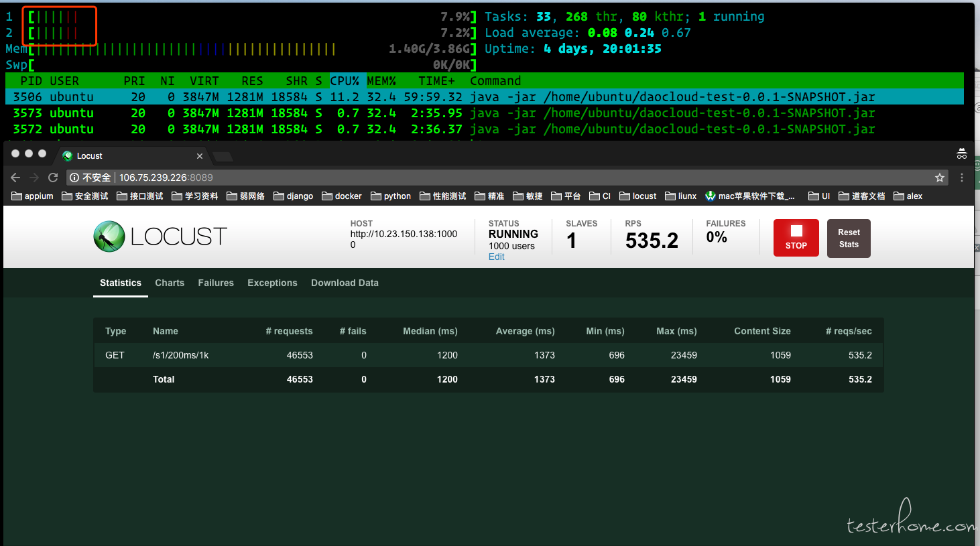980x546 pixels.
Task: Click the RPS value 535.2
Action: [652, 241]
